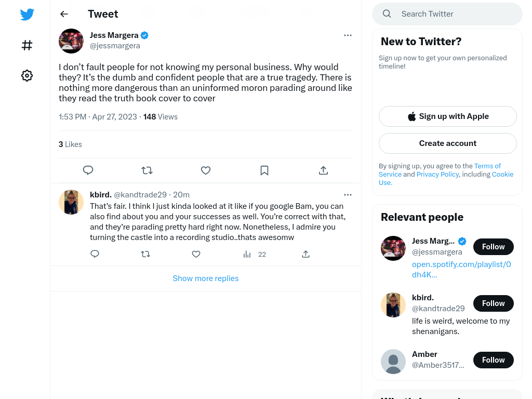Focus the Search Twitter field
The height and width of the screenshot is (399, 532).
(x=447, y=14)
